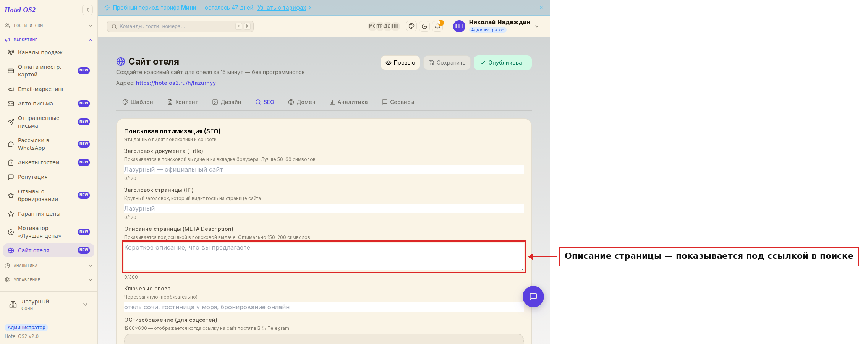868x344 pixels.
Task: Open Оплата иностр. картой menu item
Action: (49, 71)
